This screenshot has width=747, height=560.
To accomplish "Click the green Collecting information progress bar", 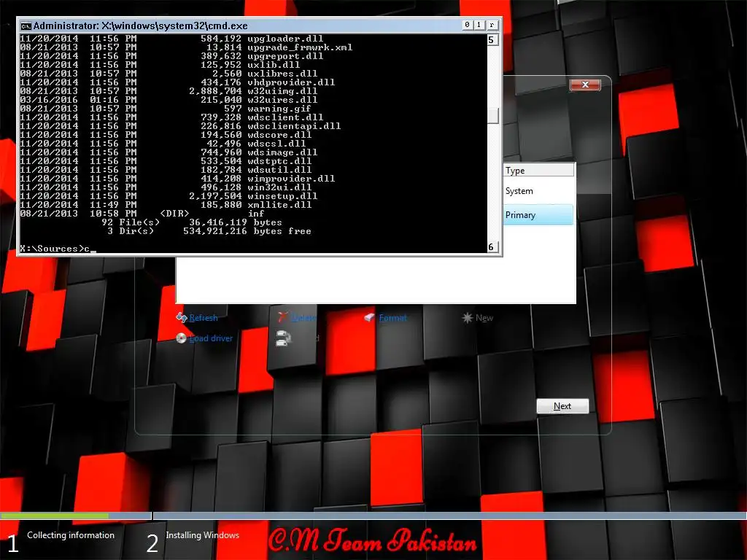I will (x=54, y=516).
